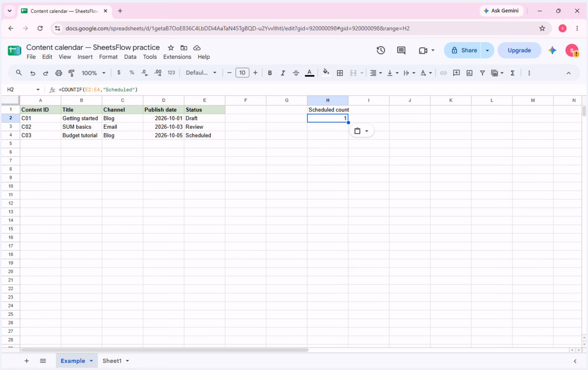The image size is (588, 370).
Task: Open the File menu
Action: (x=31, y=57)
